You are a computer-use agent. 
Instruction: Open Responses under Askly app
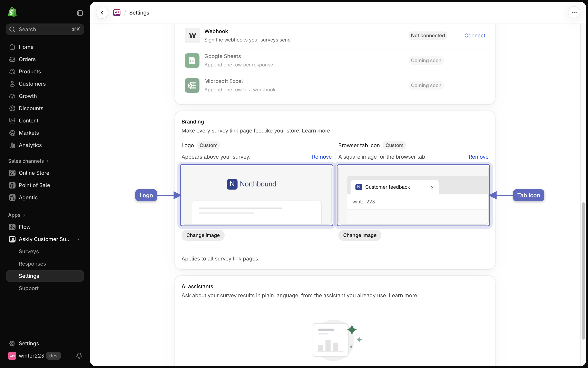tap(45, 264)
